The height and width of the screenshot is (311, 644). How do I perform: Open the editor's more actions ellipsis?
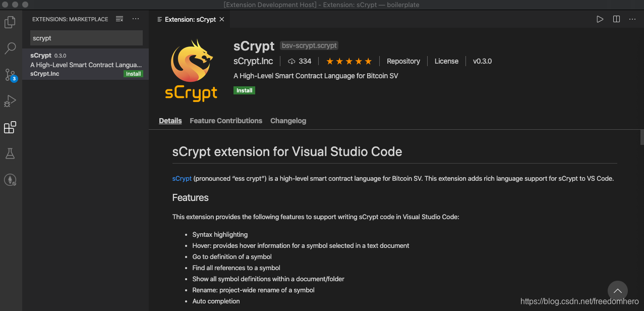point(632,19)
